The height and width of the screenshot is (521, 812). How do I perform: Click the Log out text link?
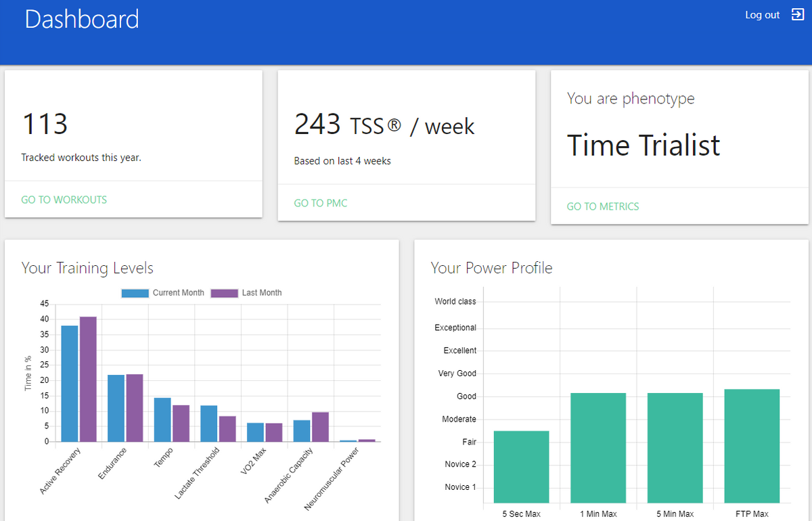(x=762, y=15)
